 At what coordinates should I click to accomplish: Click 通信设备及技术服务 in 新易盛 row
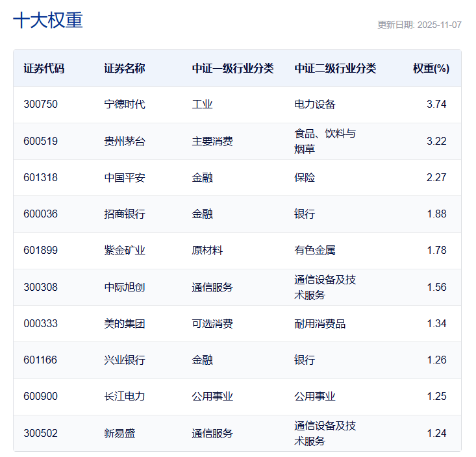tap(325, 434)
